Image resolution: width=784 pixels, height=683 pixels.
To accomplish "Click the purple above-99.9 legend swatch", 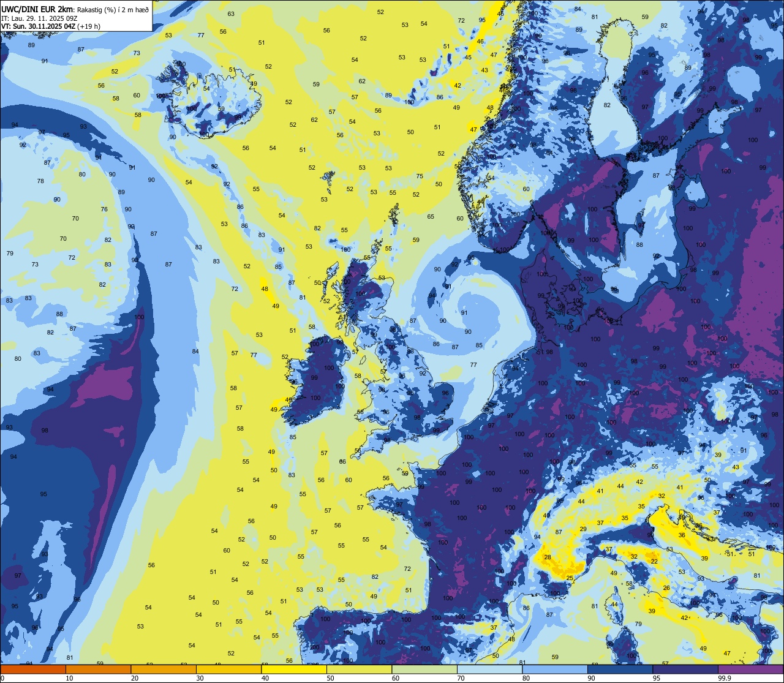I will pos(750,669).
